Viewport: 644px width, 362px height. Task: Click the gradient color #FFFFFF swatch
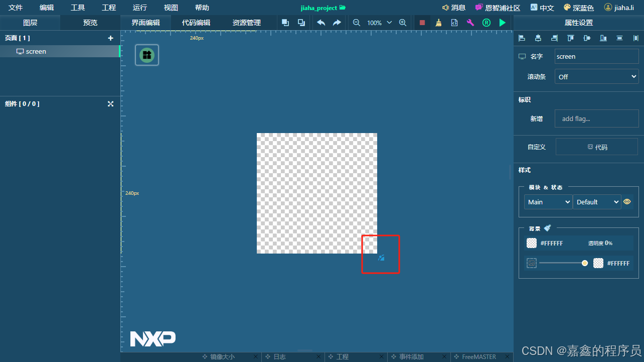pos(598,263)
